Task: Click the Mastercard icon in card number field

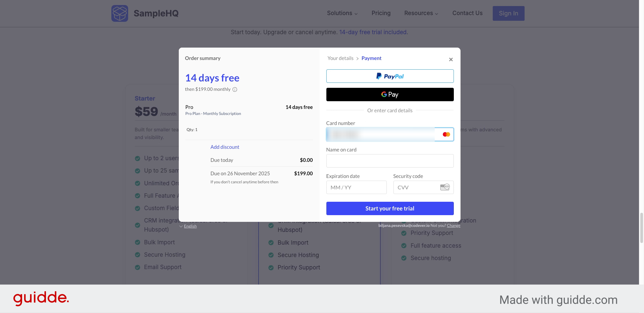Action: pos(446,134)
